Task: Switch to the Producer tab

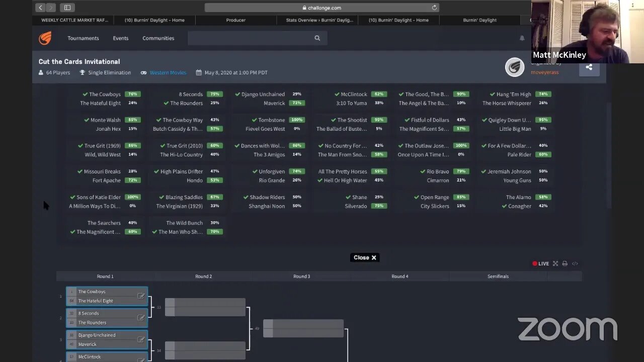Action: [x=236, y=20]
